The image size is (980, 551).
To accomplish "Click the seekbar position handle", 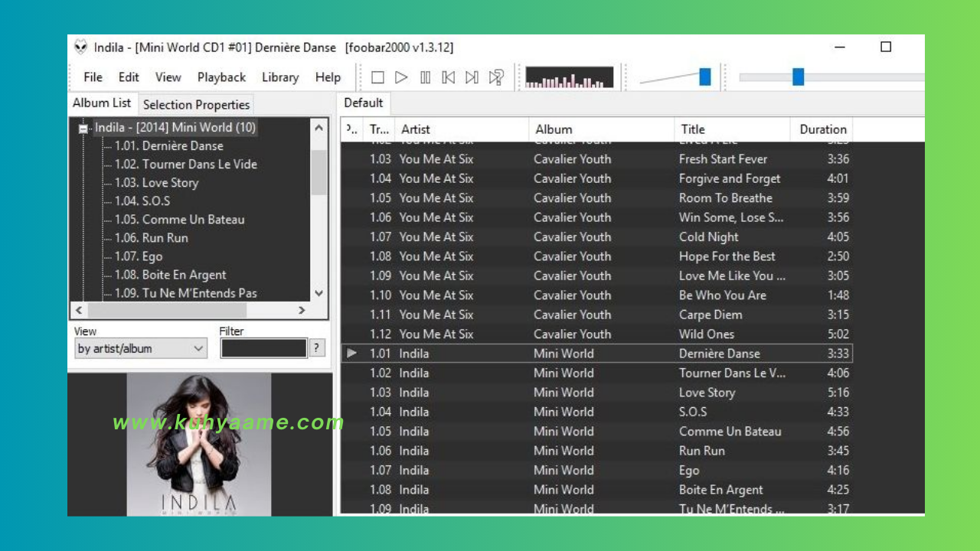I will tap(799, 77).
